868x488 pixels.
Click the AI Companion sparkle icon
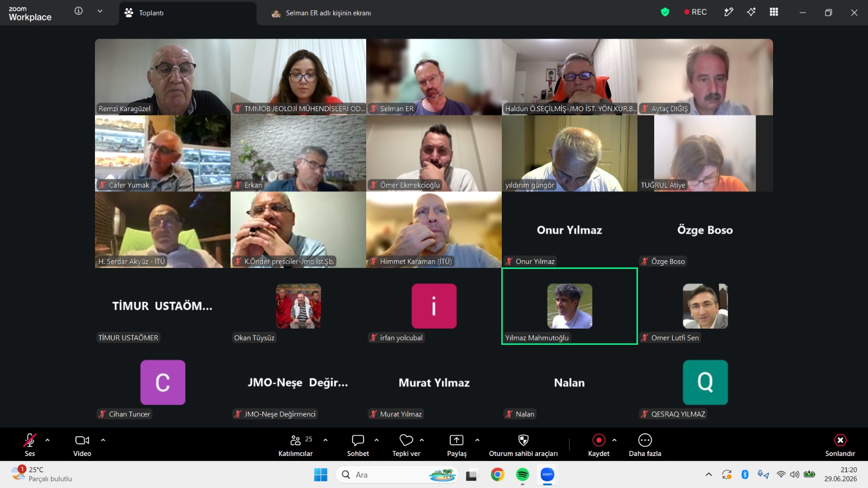point(751,12)
